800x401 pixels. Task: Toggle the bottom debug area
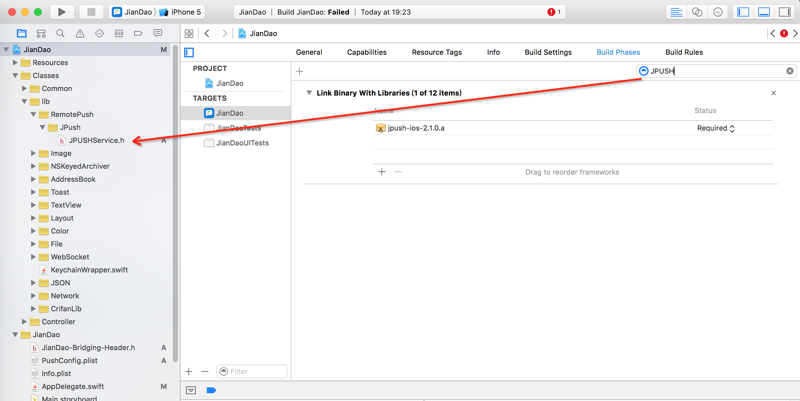coord(764,12)
